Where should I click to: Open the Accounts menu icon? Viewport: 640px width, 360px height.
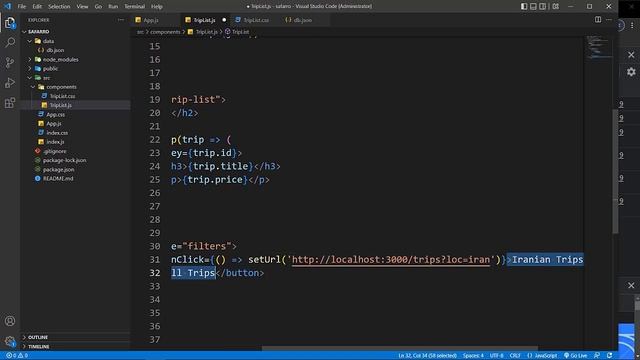10,321
